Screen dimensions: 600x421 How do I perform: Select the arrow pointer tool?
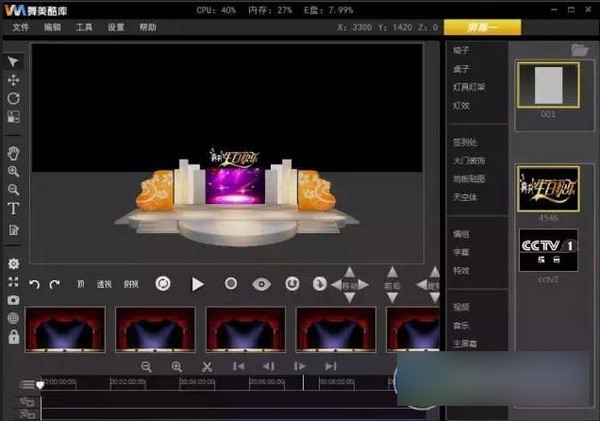click(x=13, y=62)
